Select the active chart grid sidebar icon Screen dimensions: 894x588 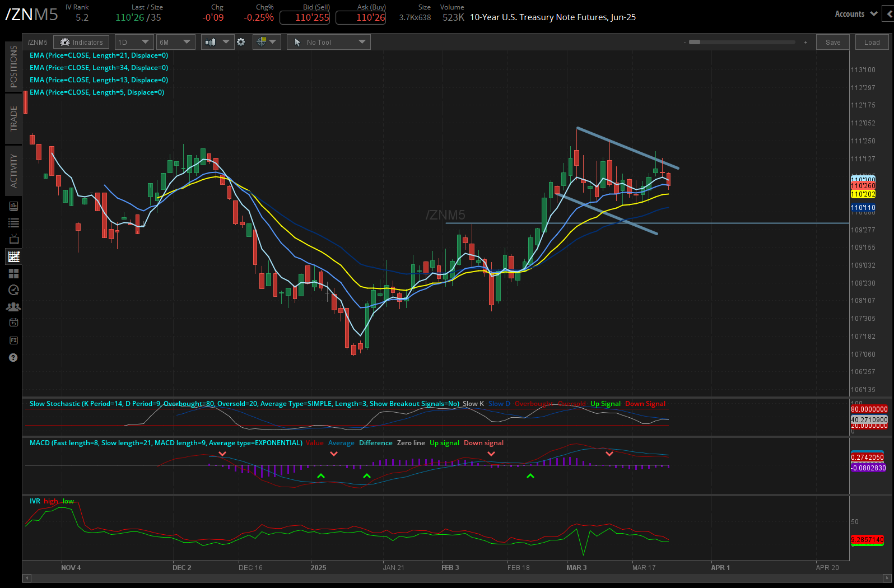(x=14, y=256)
